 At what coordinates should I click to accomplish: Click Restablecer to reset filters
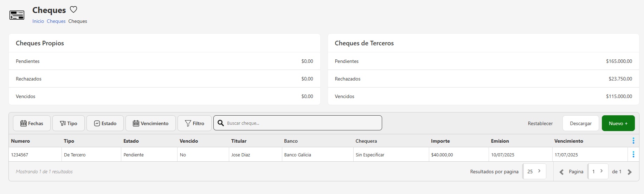pos(540,123)
